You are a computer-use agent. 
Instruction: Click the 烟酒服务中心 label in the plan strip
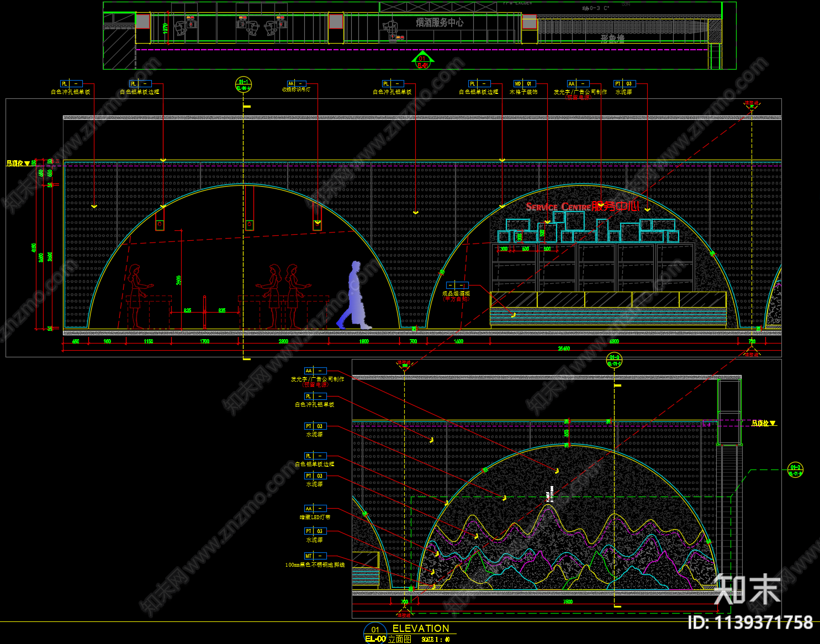440,23
